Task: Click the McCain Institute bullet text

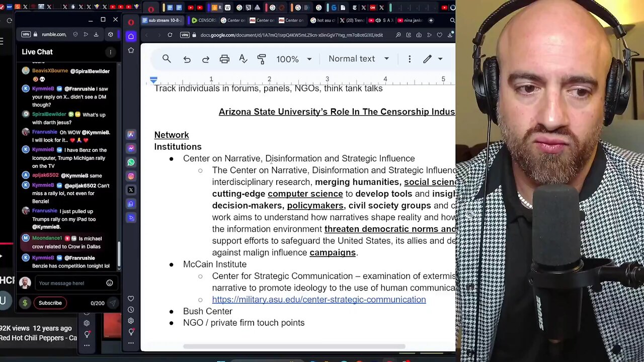Action: pyautogui.click(x=215, y=264)
